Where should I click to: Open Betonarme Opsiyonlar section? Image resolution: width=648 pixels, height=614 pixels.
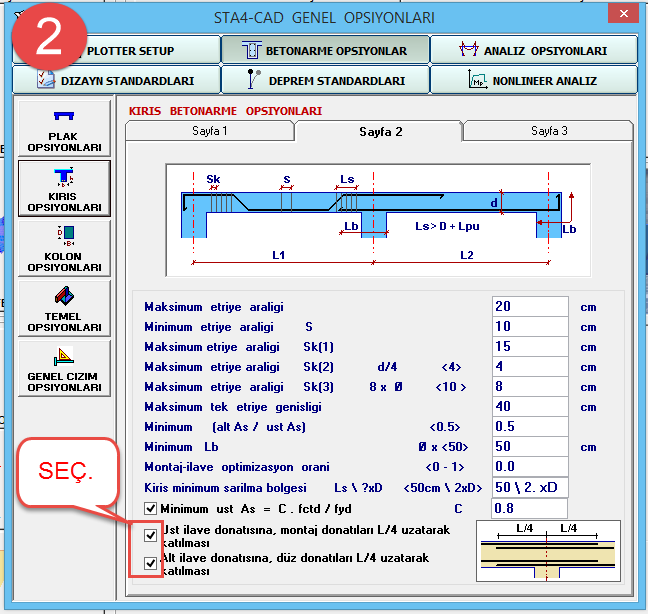tap(324, 50)
